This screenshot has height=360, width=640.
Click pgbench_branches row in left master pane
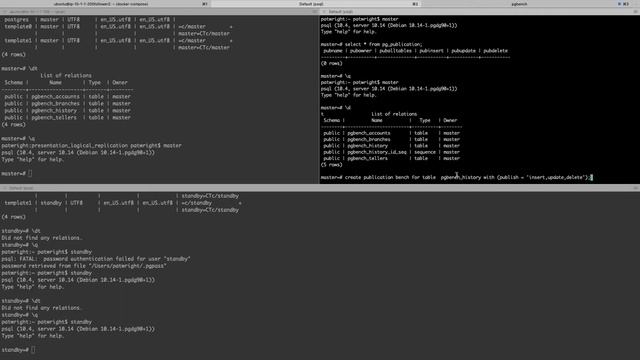(67, 104)
